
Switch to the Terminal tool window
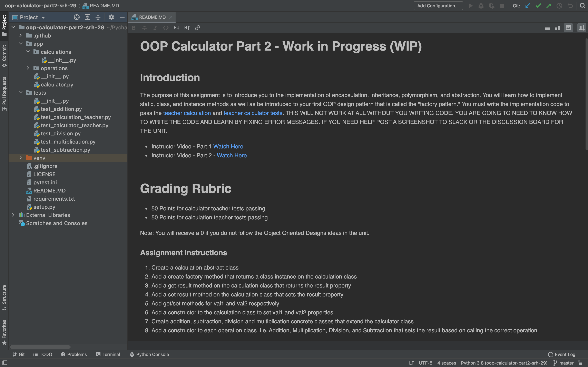[108, 354]
